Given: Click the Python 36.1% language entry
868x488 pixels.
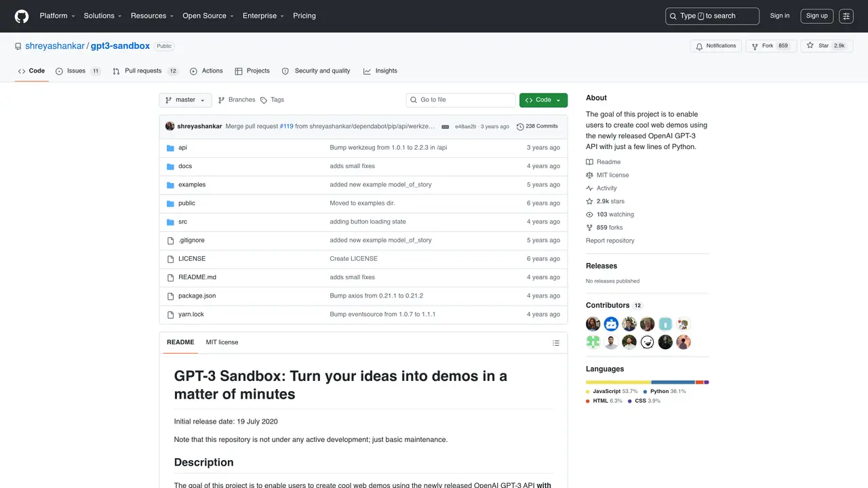Looking at the screenshot, I should pos(665,392).
